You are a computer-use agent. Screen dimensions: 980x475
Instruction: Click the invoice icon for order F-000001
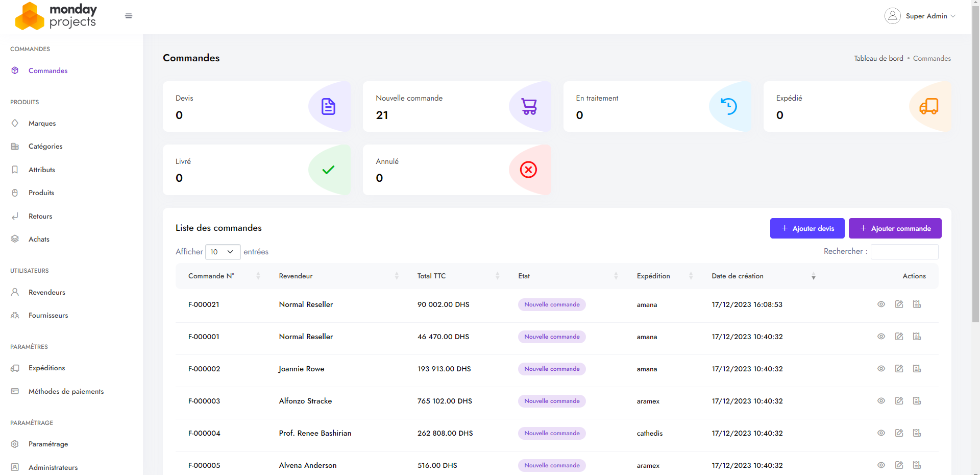tap(917, 337)
